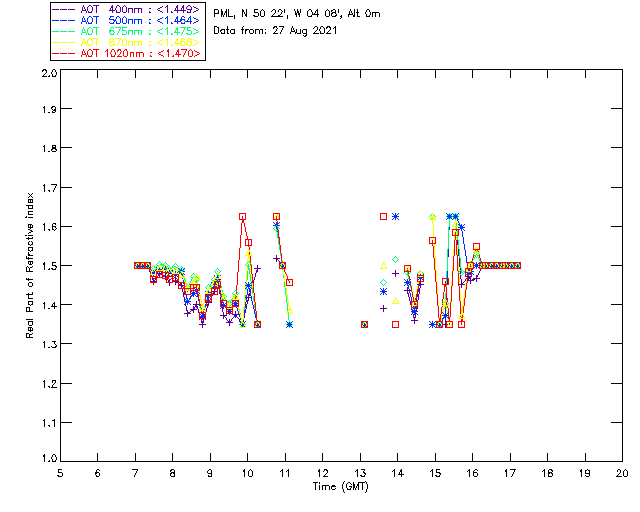Click the 1.0 y-axis tick label
The height and width of the screenshot is (512, 640).
[x=49, y=458]
